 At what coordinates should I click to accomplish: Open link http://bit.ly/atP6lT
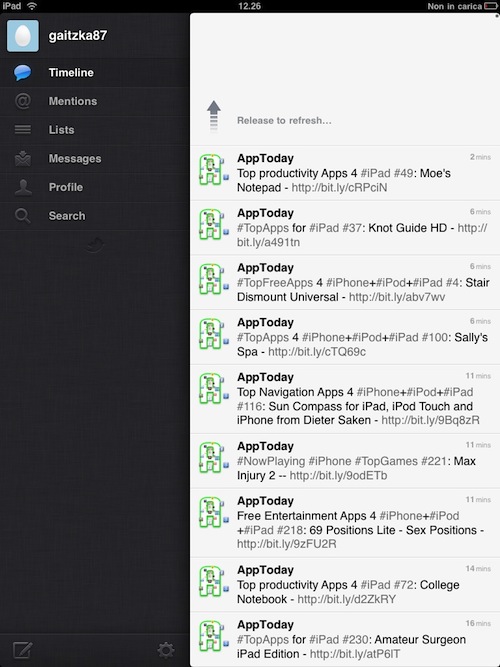point(355,654)
